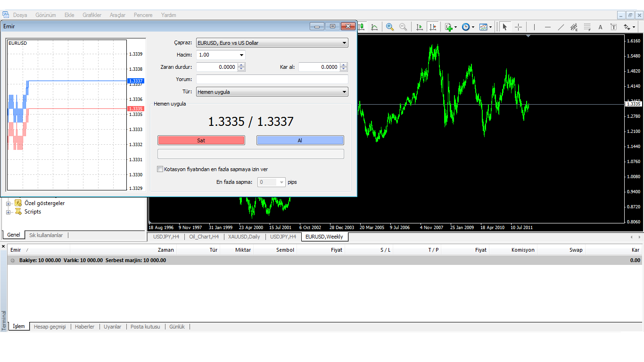This screenshot has width=644, height=362.
Task: Open the Günlük terminal tab
Action: click(177, 327)
